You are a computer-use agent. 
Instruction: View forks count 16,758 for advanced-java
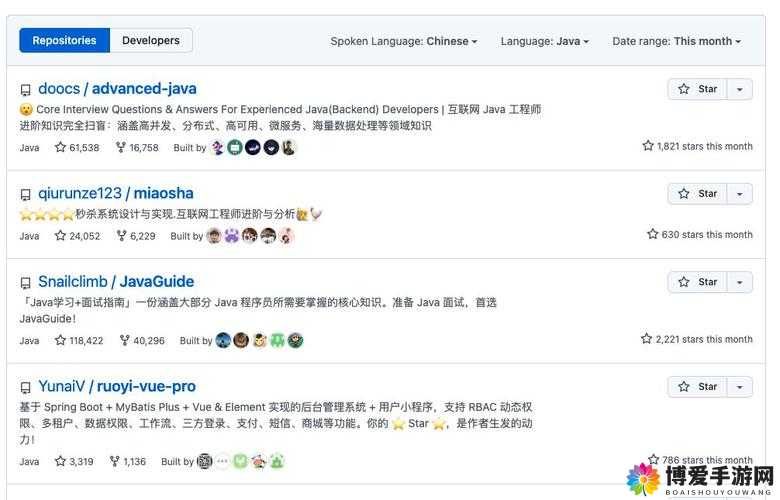click(x=137, y=147)
